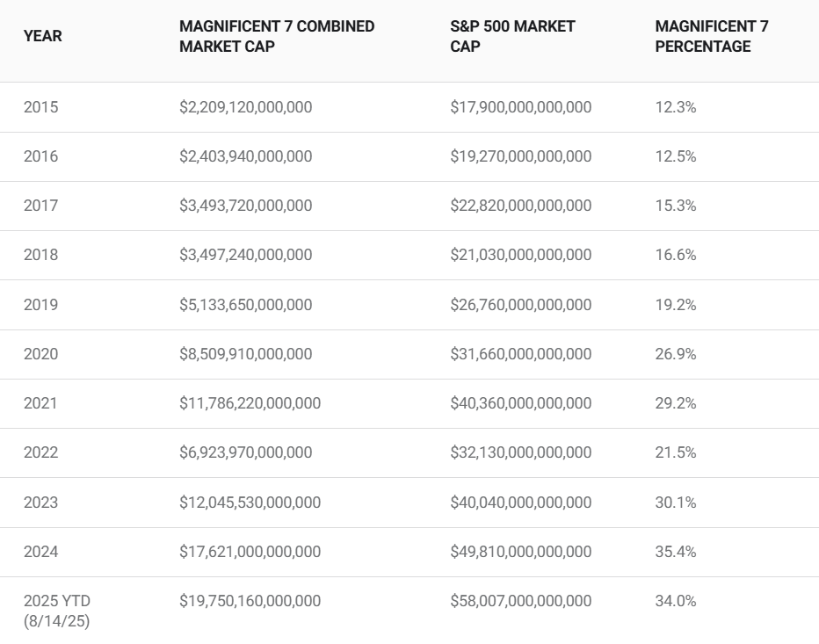The width and height of the screenshot is (819, 644).
Task: Select the 2022 year cell
Action: click(40, 452)
